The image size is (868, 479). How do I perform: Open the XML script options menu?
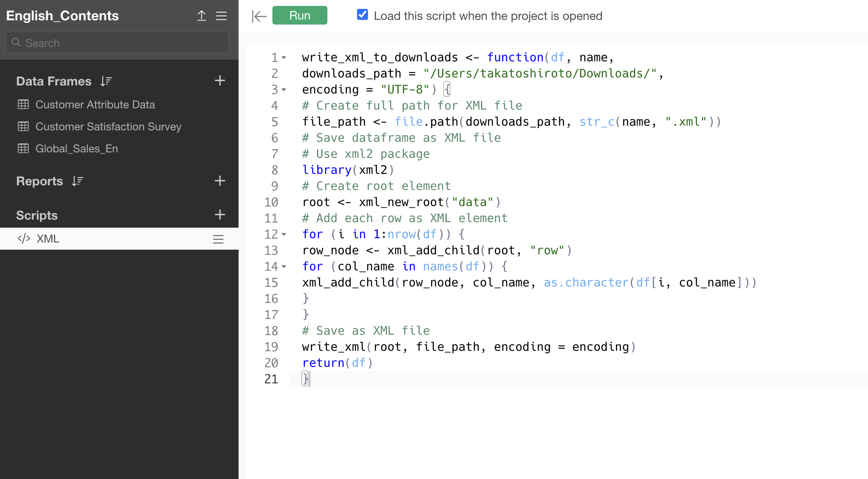(218, 239)
